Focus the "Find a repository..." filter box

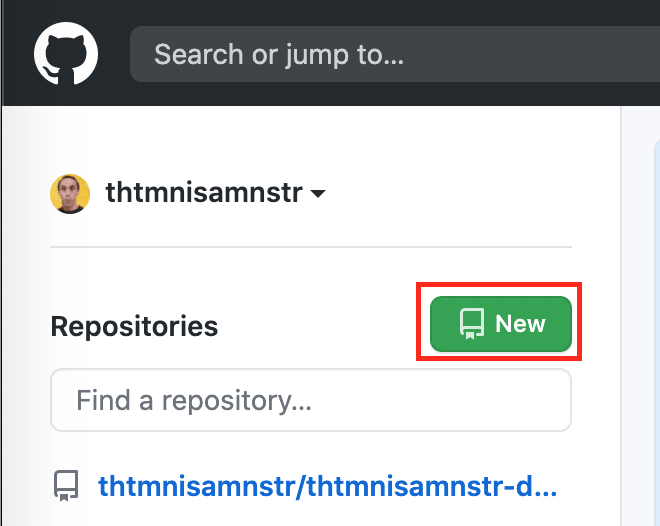[x=310, y=401]
